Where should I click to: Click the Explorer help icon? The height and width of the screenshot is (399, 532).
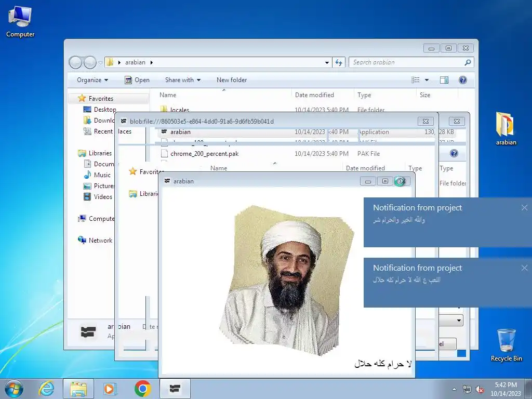coord(462,80)
